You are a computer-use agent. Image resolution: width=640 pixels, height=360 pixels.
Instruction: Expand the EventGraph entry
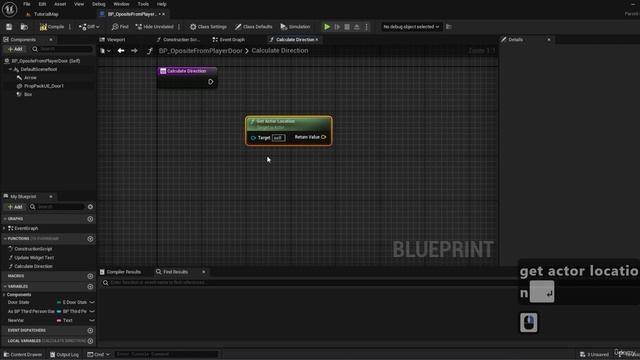(4, 229)
